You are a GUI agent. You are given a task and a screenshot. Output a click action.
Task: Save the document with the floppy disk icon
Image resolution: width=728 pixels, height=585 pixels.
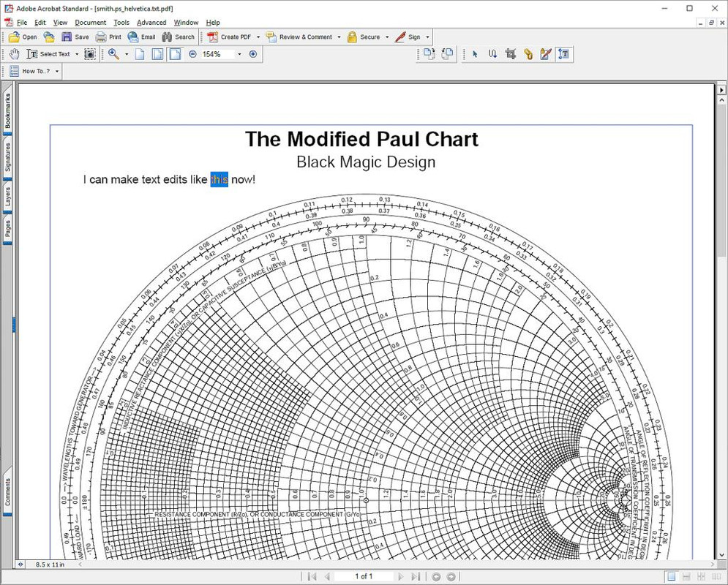[x=67, y=37]
